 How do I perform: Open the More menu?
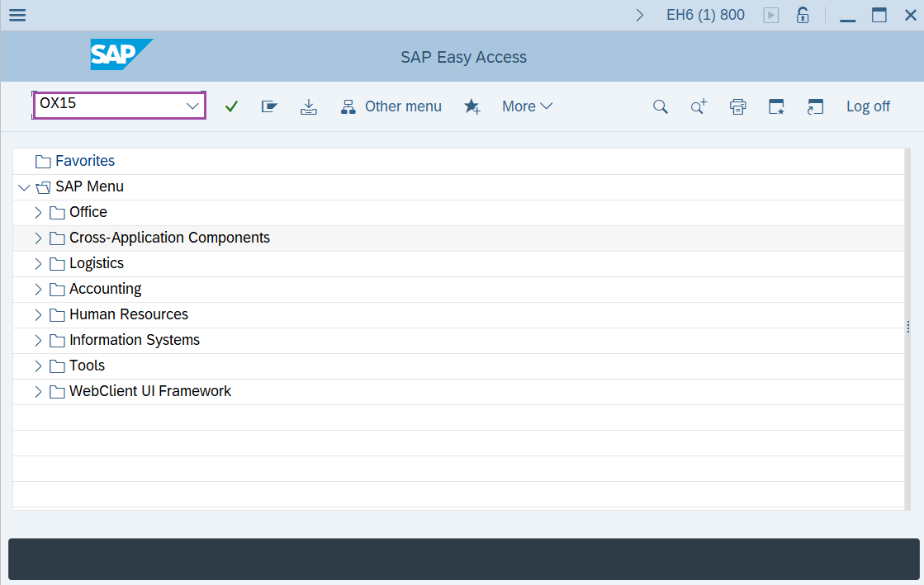pyautogui.click(x=527, y=106)
